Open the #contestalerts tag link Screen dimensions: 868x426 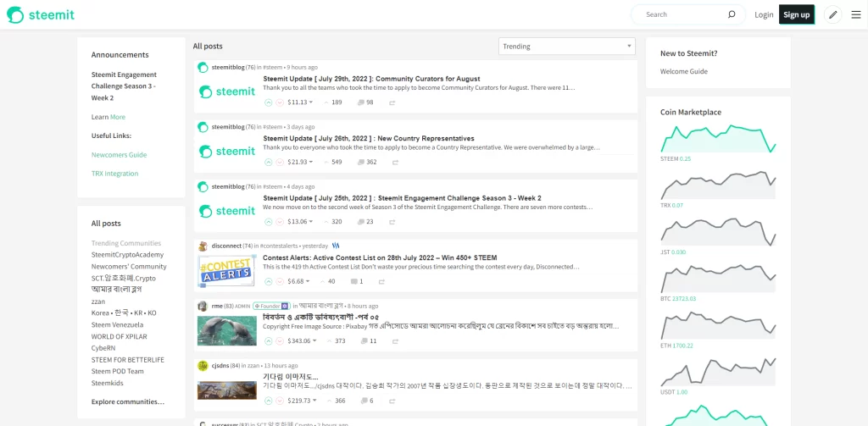(279, 246)
